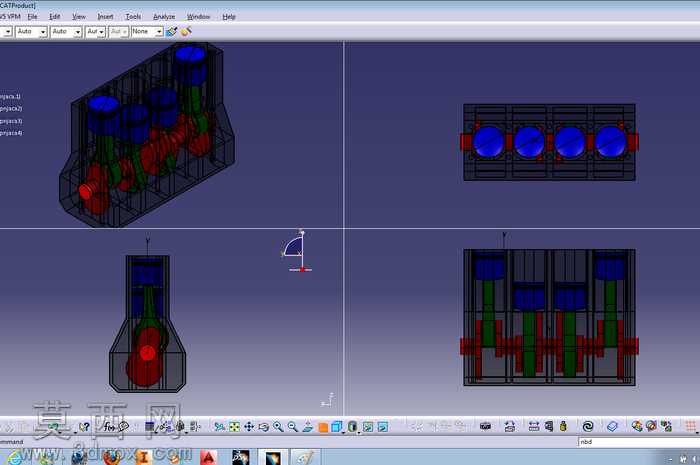The image size is (700, 465).
Task: Select second tree entry ending 'pnjaca.2)'
Action: click(x=10, y=108)
